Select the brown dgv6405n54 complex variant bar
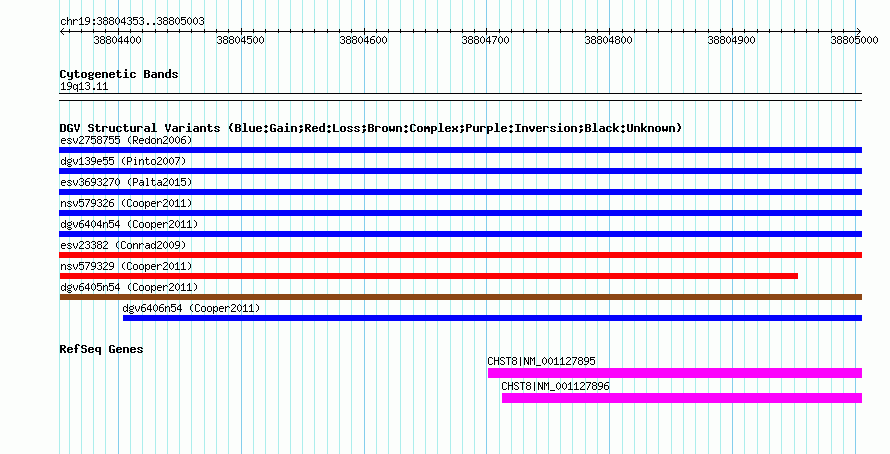The image size is (890, 454). tap(460, 297)
